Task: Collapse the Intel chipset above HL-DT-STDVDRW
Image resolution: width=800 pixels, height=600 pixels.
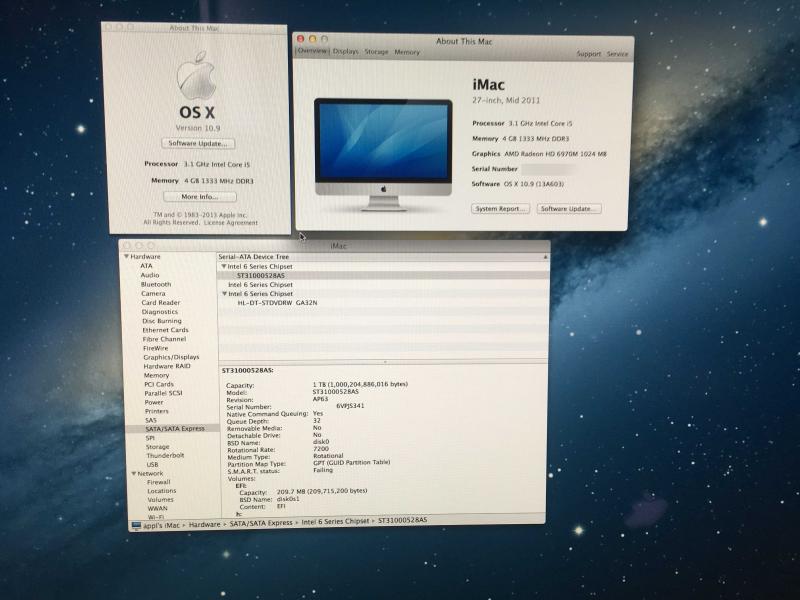Action: tap(224, 294)
